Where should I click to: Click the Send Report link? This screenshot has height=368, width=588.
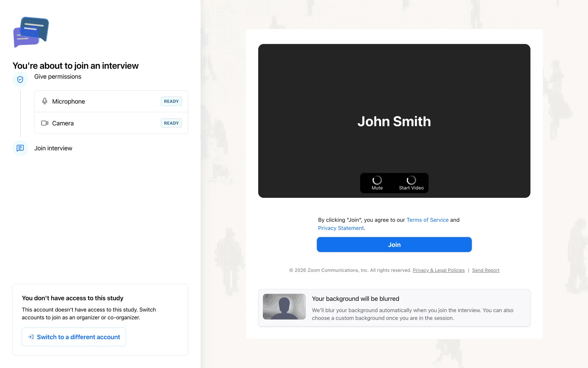click(x=486, y=270)
